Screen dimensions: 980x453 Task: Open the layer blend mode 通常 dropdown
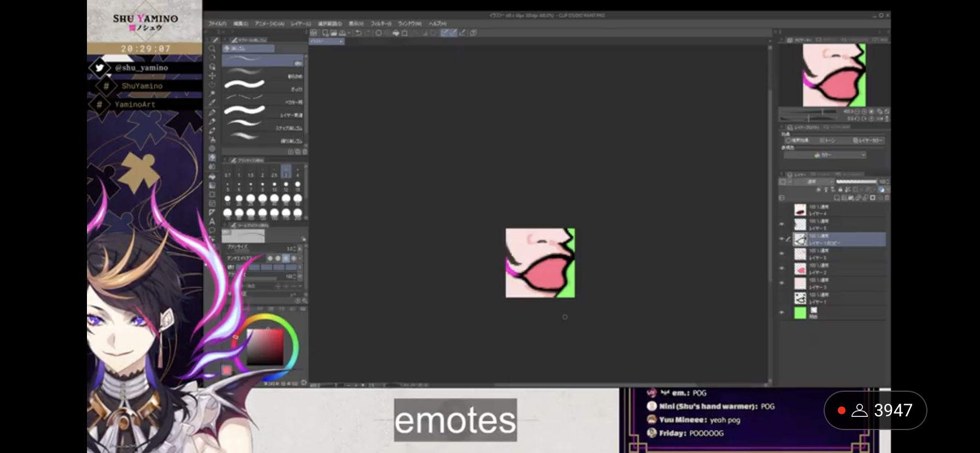click(813, 182)
